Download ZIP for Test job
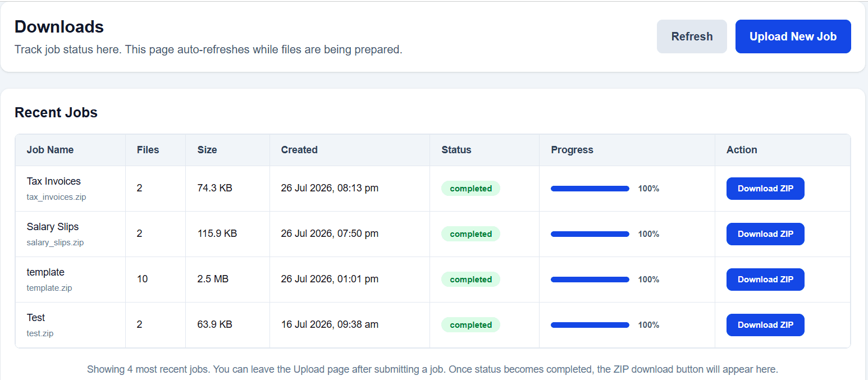 pyautogui.click(x=765, y=325)
